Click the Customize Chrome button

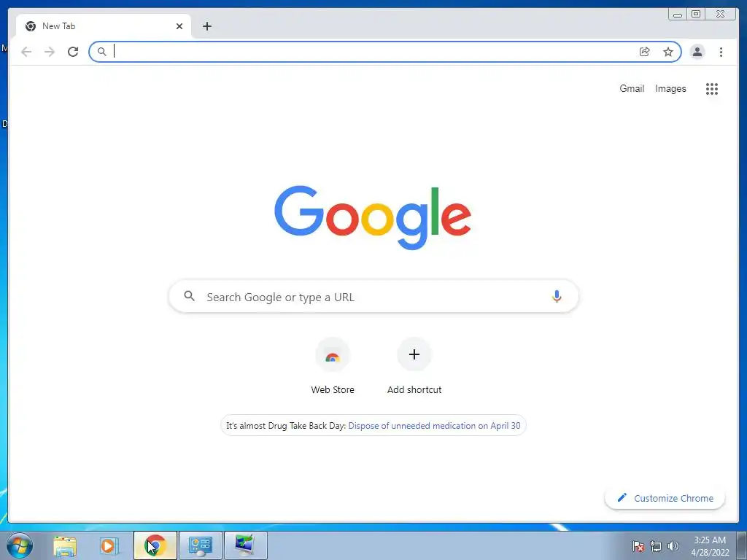click(x=665, y=498)
